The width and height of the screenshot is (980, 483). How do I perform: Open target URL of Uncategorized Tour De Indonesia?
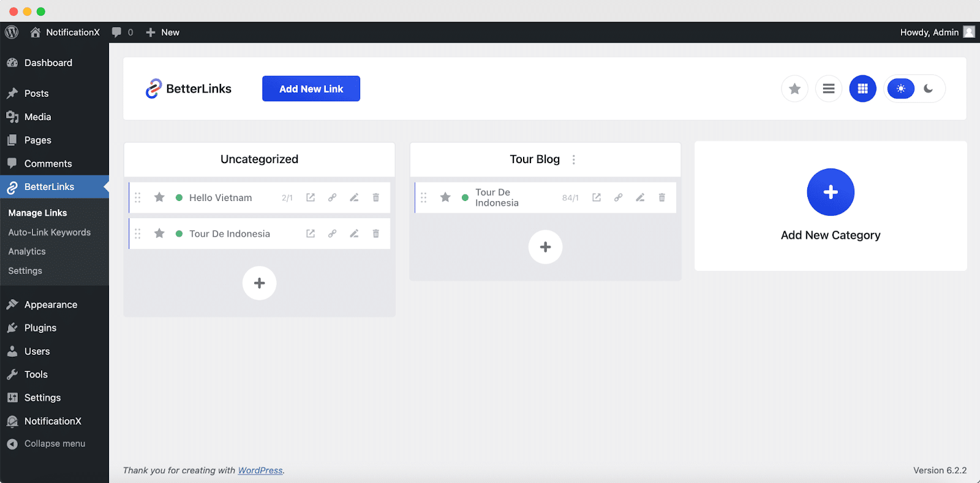point(311,234)
